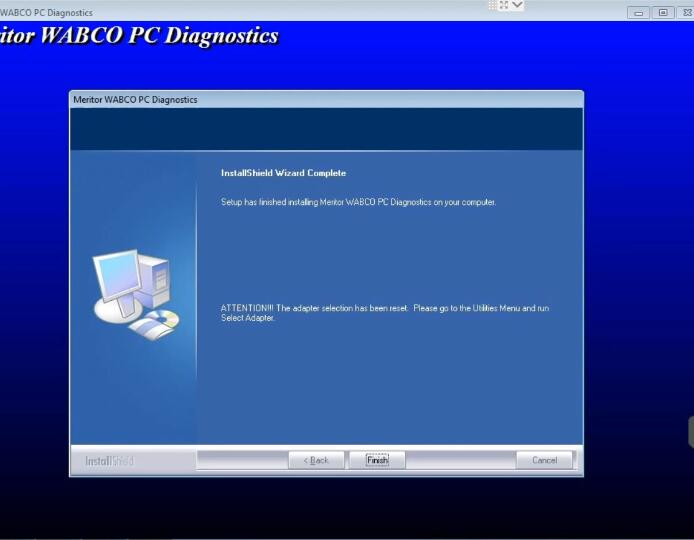Click the dialog title 'Meritor WABCO PC Diagnostics'
The width and height of the screenshot is (694, 540).
pos(135,100)
